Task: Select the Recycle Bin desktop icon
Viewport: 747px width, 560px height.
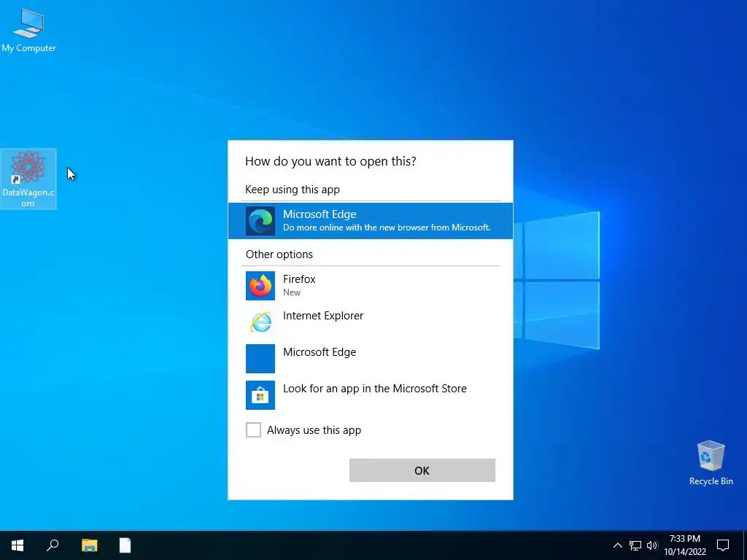Action: pyautogui.click(x=711, y=463)
